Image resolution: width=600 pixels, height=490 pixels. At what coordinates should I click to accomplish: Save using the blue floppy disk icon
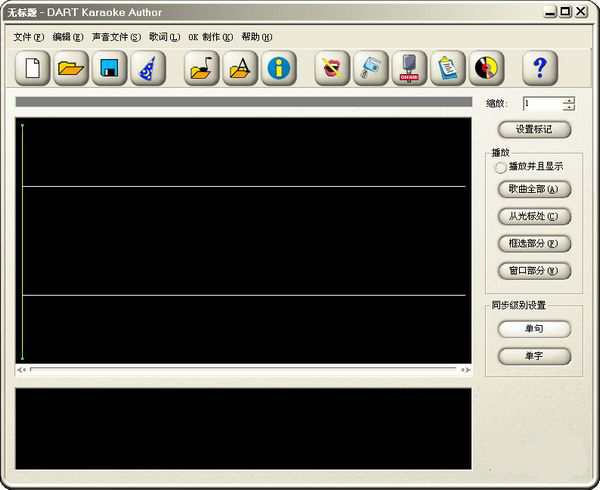point(109,68)
